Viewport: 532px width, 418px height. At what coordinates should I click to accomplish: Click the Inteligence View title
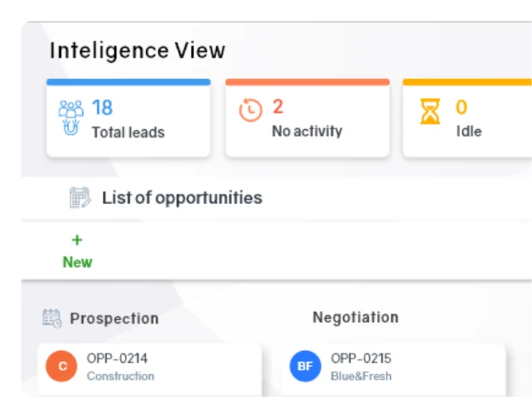[138, 51]
